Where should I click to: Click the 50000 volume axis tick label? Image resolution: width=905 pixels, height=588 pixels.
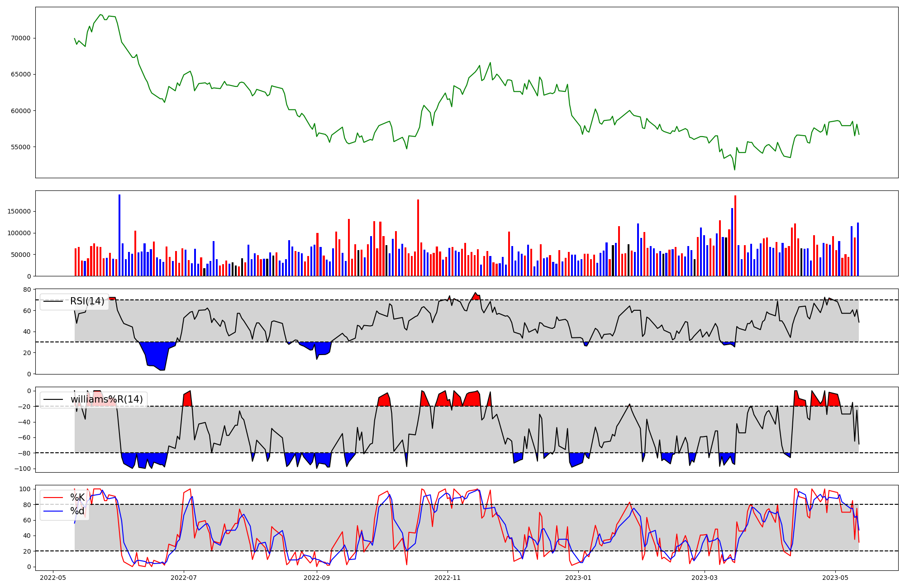(x=20, y=255)
